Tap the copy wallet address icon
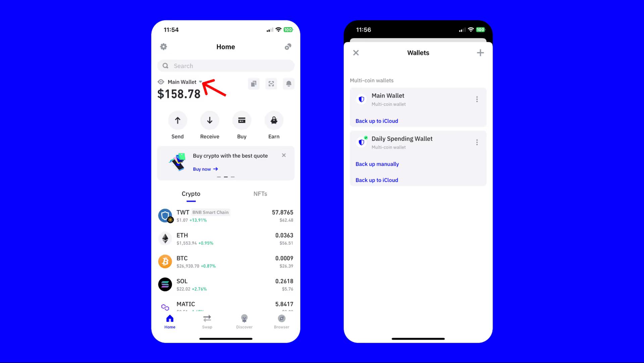The image size is (644, 363). (254, 84)
